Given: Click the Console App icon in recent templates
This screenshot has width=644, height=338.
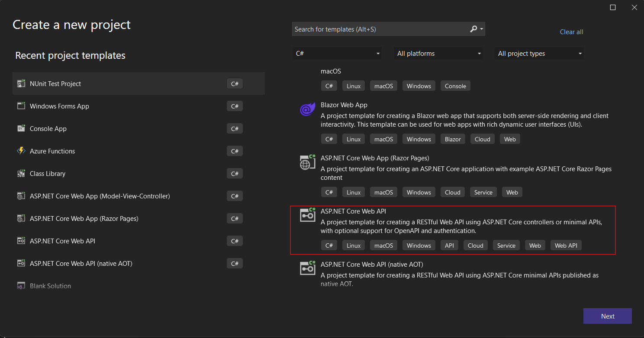Looking at the screenshot, I should (x=21, y=128).
